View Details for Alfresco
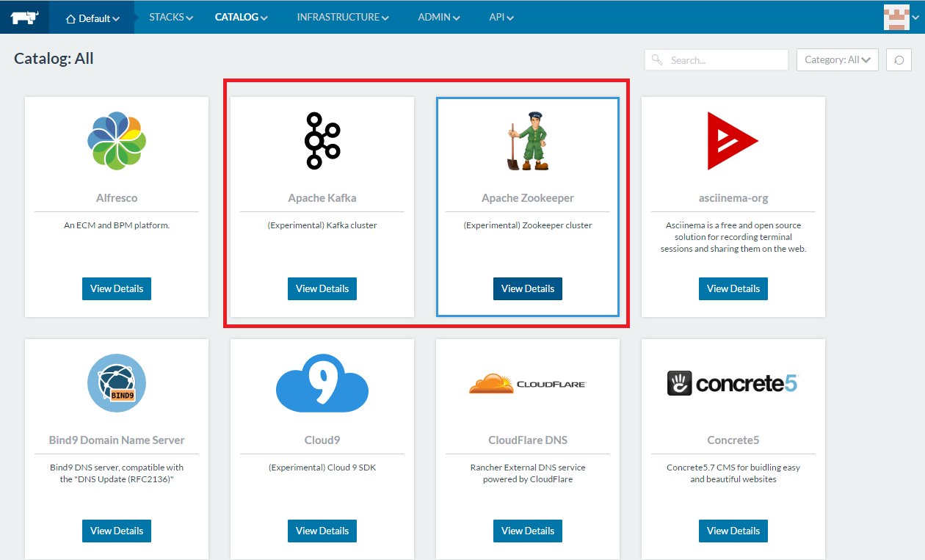The image size is (925, 560). (117, 288)
